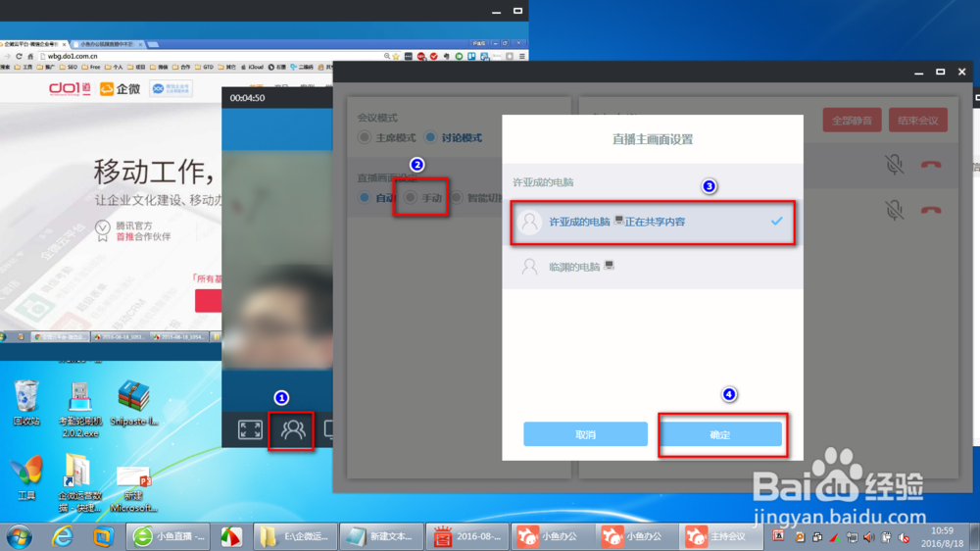
Task: Switch to second browser tab 小鱼办公
Action: pos(107,44)
